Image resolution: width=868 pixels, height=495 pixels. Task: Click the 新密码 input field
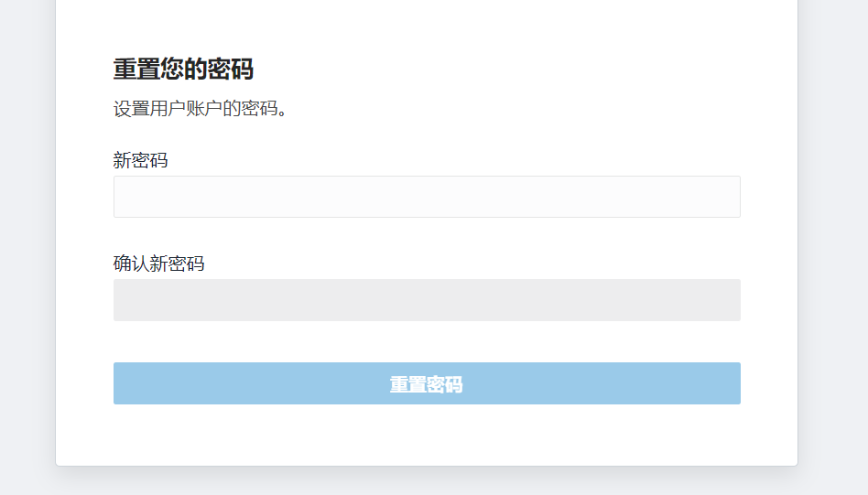coord(427,197)
